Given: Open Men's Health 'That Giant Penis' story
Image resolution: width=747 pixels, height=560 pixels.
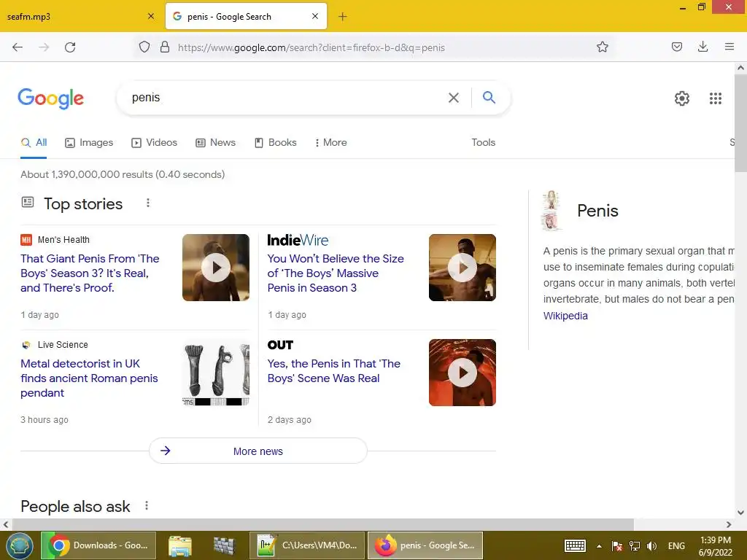Looking at the screenshot, I should 90,273.
